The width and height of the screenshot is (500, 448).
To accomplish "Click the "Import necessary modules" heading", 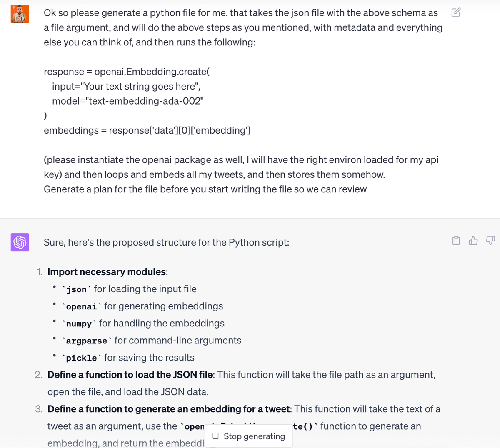I will (107, 272).
